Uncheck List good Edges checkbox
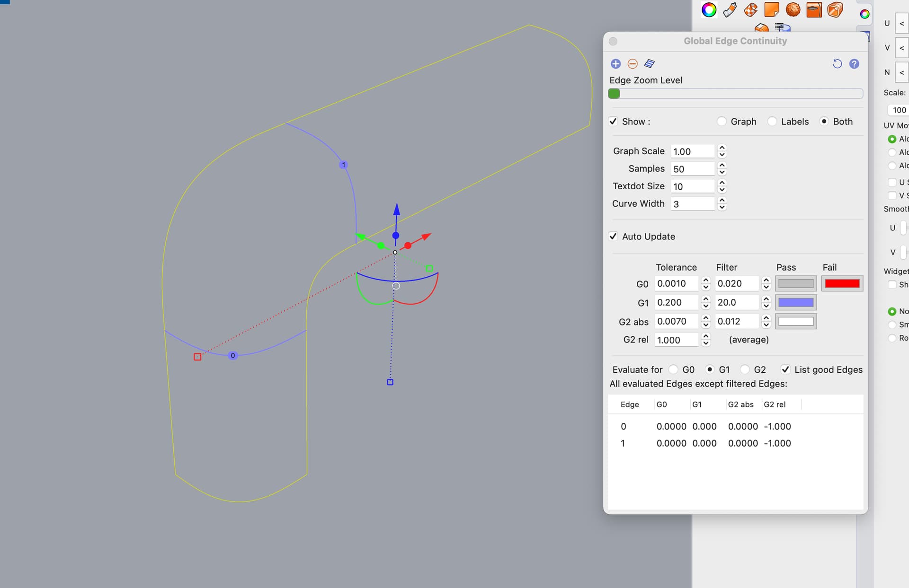This screenshot has width=909, height=588. tap(785, 369)
